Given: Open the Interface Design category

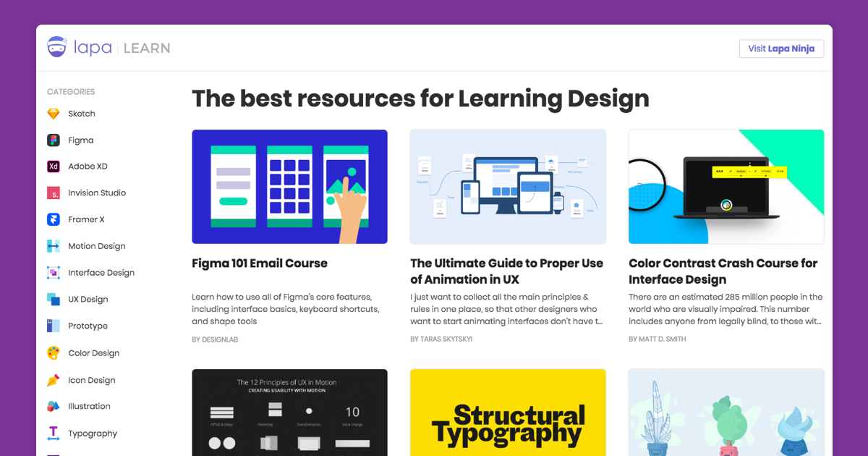Looking at the screenshot, I should click(101, 273).
